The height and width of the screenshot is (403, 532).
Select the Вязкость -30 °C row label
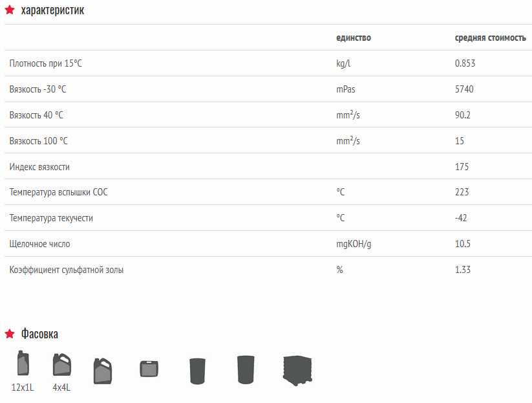tap(37, 89)
